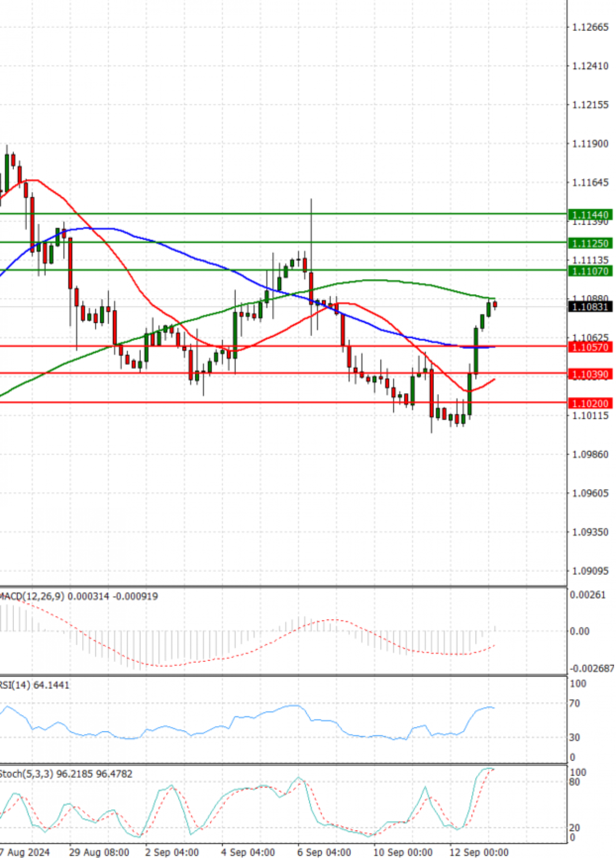The width and height of the screenshot is (616, 858).
Task: Click the 29 Aug 08:00 date label
Action: click(x=99, y=852)
